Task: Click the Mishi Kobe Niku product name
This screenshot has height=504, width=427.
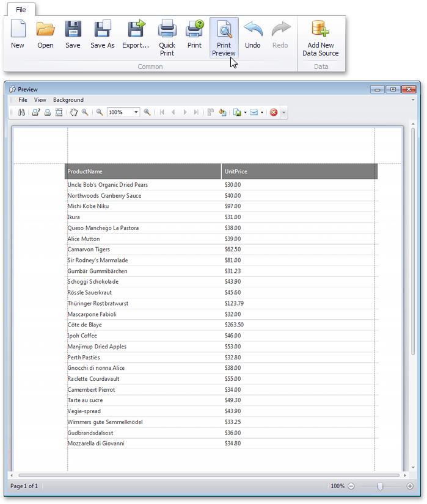Action: 88,206
